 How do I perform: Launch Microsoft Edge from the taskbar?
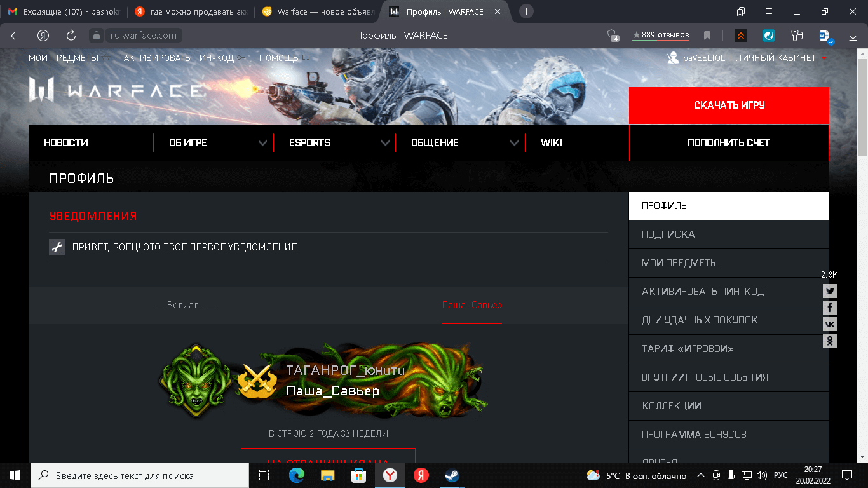pyautogui.click(x=296, y=475)
